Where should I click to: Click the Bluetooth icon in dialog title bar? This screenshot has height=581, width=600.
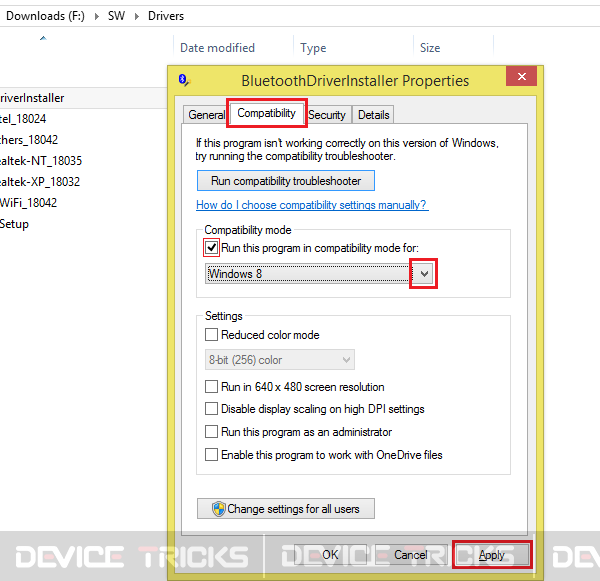(184, 80)
